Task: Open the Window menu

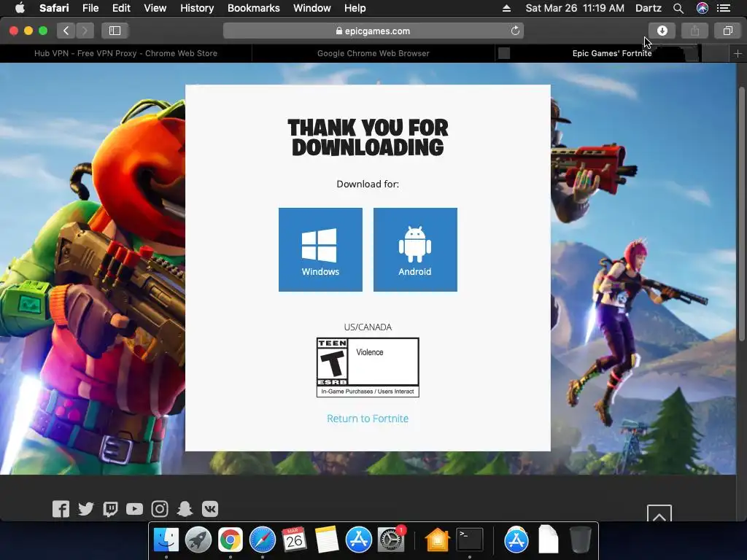Action: (311, 8)
